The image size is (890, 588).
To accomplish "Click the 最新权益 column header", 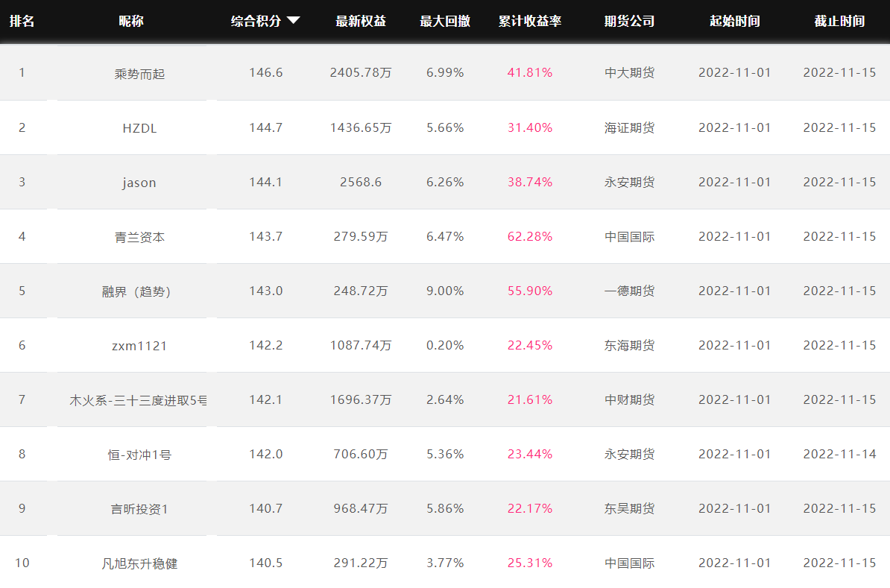I will [361, 21].
